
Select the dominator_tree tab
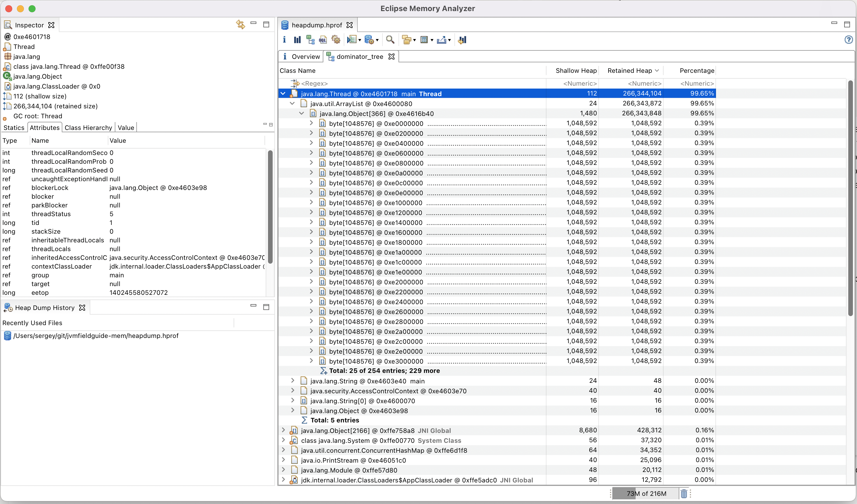(x=359, y=57)
